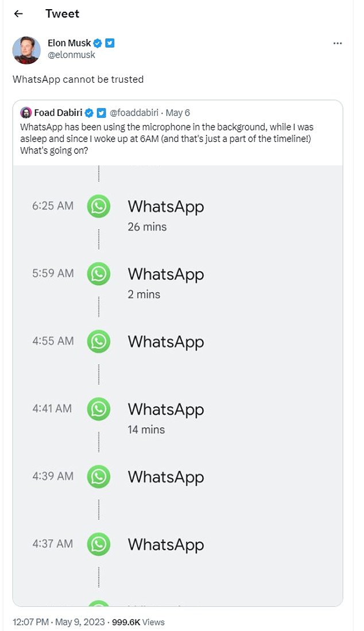Click the WhatsApp icon at 6:25 AM
The height and width of the screenshot is (631, 364).
point(99,206)
